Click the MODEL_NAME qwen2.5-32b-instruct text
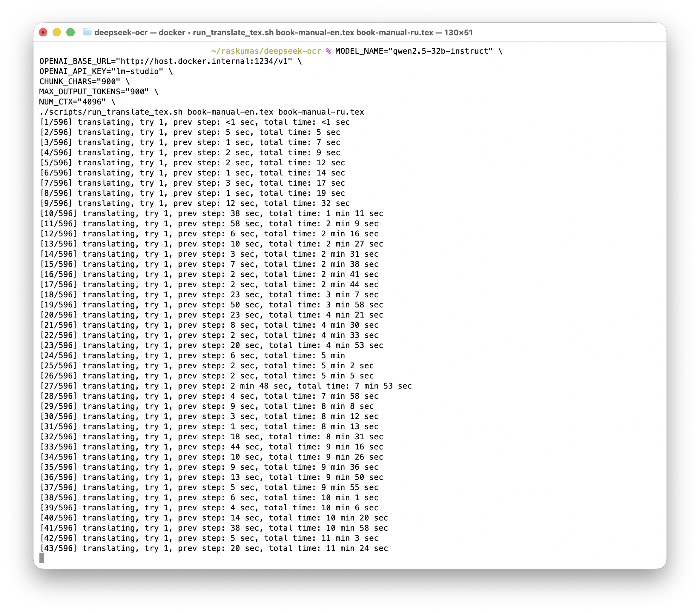This screenshot has width=700, height=613. (414, 51)
